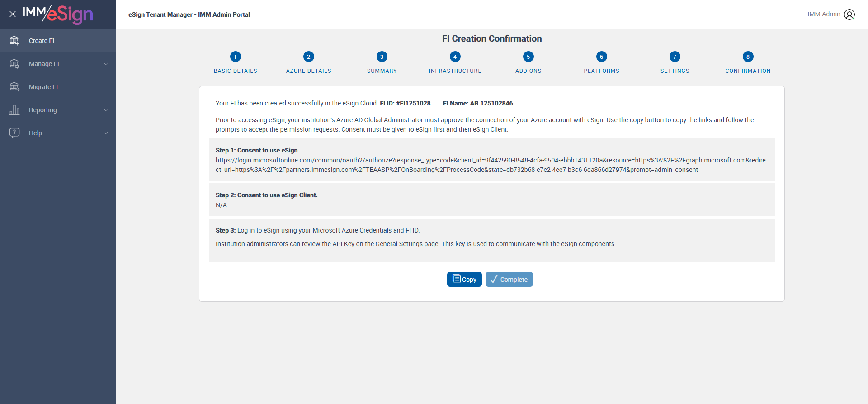The height and width of the screenshot is (404, 868).
Task: Open Reporting menu item
Action: 58,110
